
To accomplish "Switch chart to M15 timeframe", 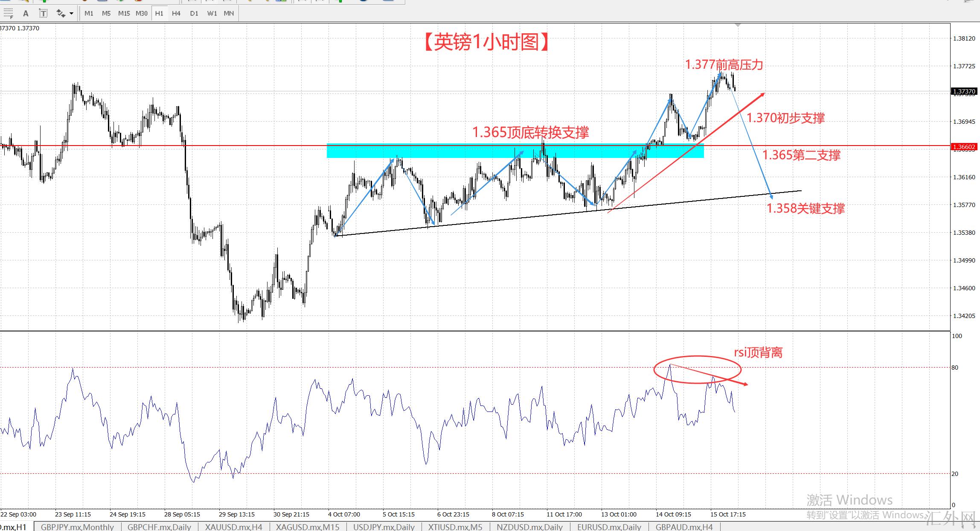I will tap(124, 14).
